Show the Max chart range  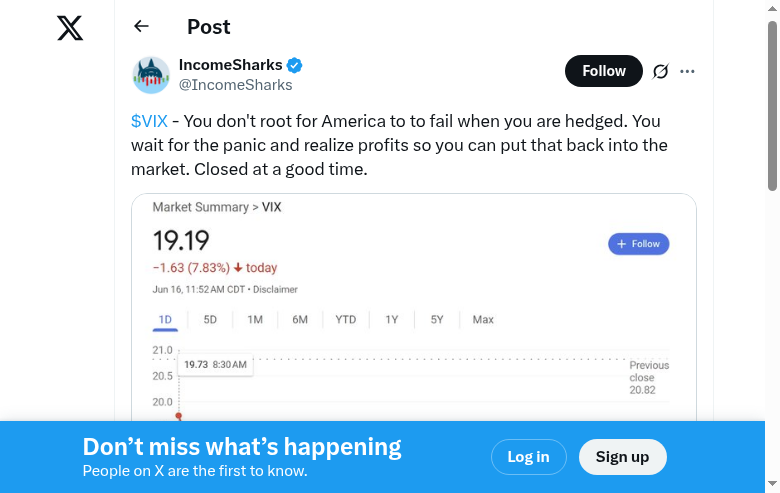click(x=483, y=320)
